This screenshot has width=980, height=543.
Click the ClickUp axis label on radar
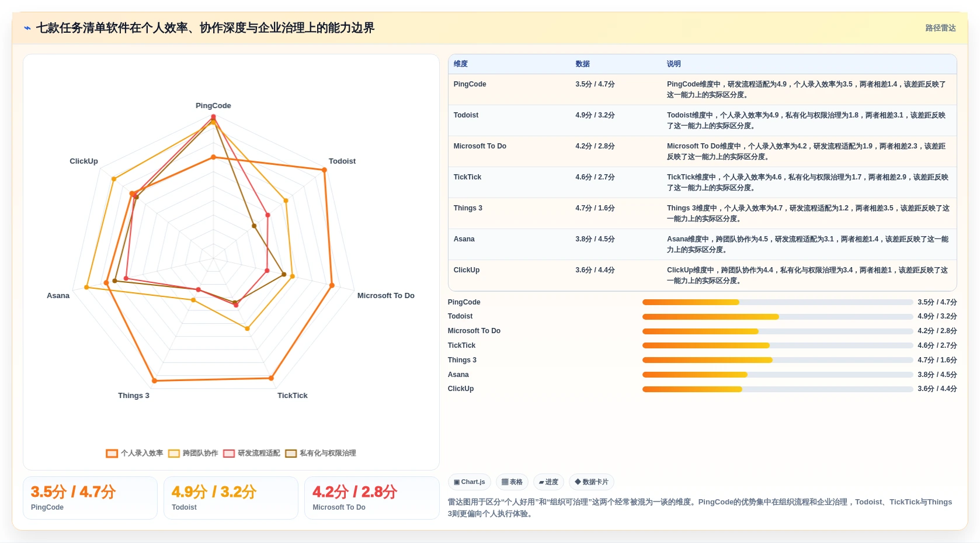[x=84, y=161]
